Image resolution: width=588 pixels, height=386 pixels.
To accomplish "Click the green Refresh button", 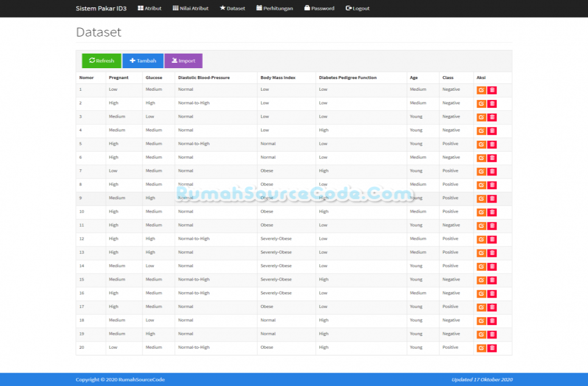I will (102, 61).
